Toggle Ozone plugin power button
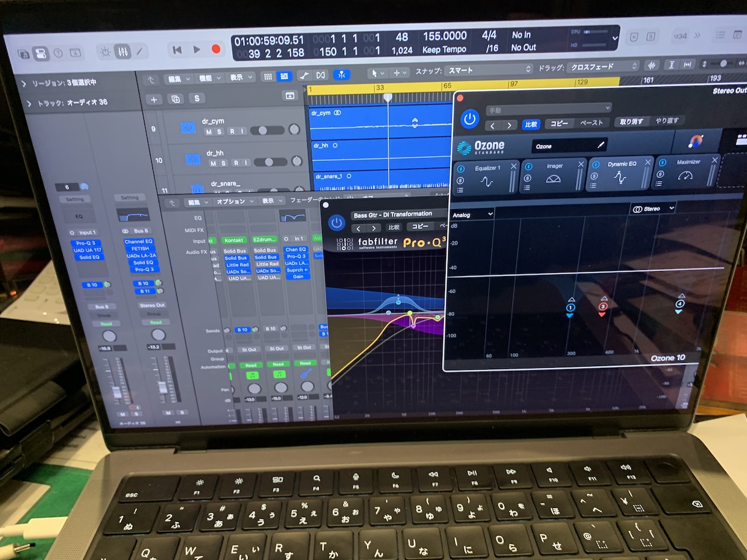 (470, 118)
